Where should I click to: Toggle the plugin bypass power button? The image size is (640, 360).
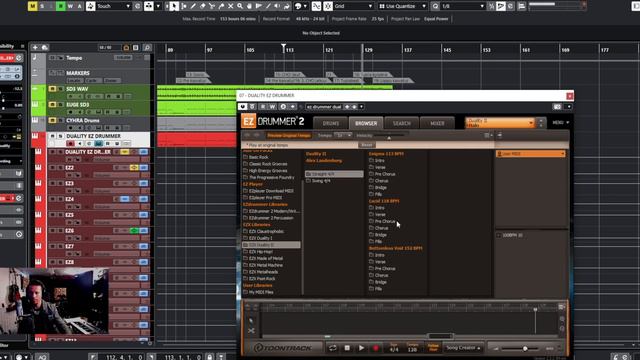point(243,107)
